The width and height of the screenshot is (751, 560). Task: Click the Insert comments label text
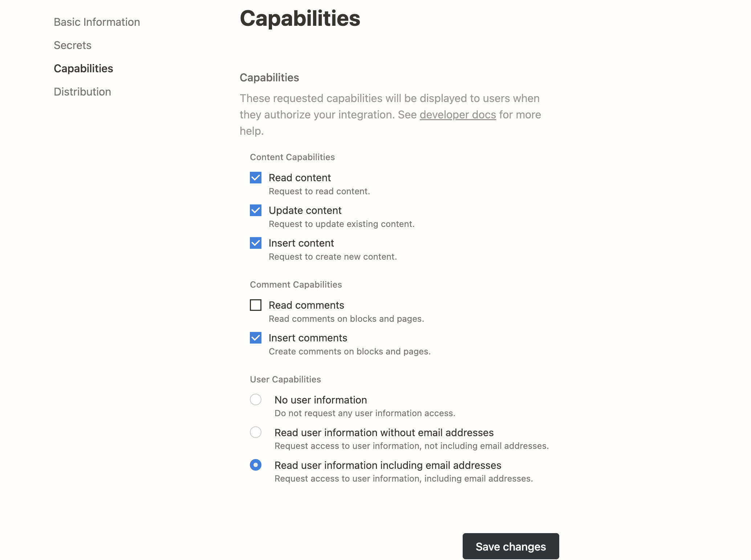point(308,338)
